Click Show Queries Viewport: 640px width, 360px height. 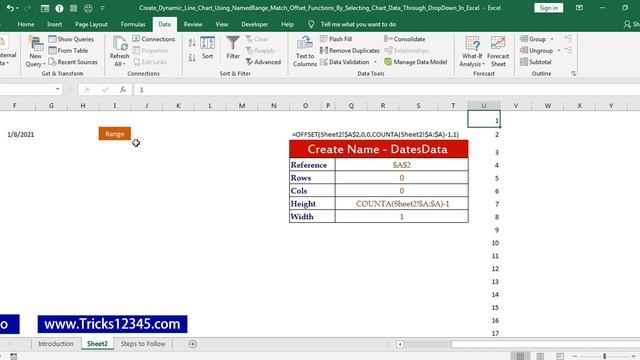(71, 39)
